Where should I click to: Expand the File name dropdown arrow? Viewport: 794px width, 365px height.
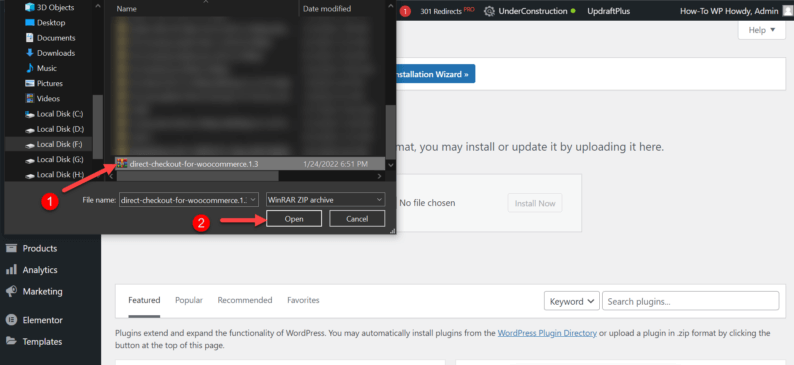coord(254,200)
